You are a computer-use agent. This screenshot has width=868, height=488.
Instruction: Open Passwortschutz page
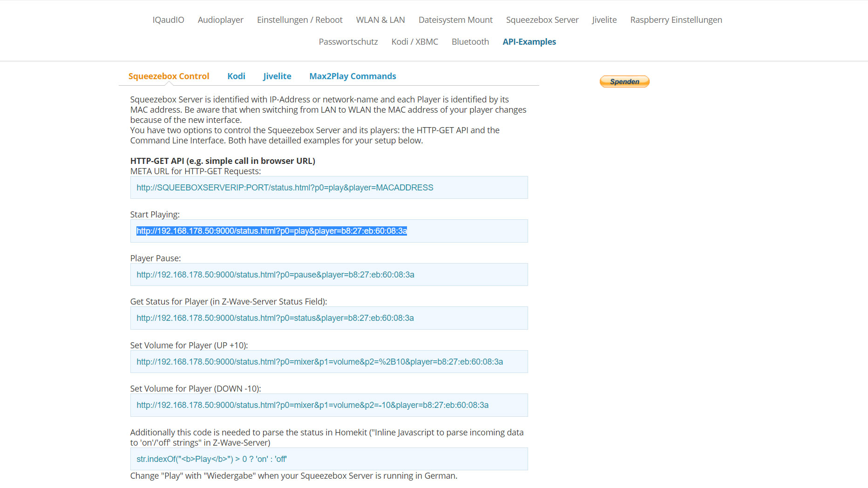tap(348, 41)
